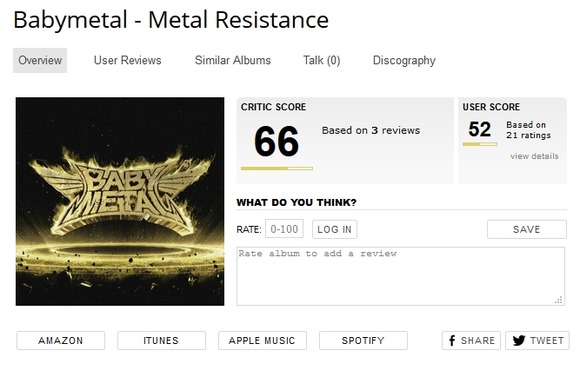Click the user score 52 bar
The image size is (580, 377).
point(480,144)
